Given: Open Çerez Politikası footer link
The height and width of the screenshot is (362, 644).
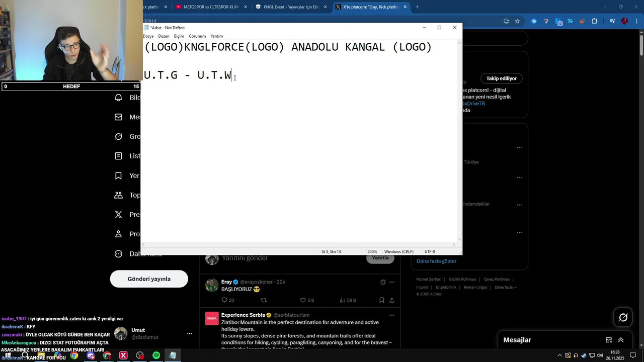Looking at the screenshot, I should [x=497, y=279].
